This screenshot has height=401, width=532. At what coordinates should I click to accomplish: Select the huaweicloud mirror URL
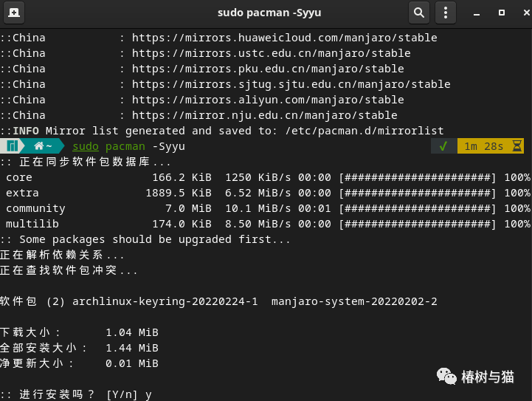click(284, 38)
